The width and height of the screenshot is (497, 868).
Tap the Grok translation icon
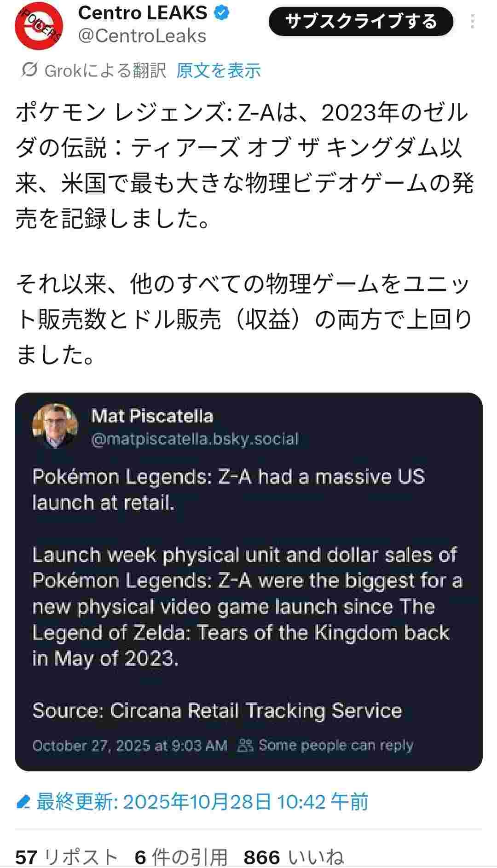pos(29,70)
